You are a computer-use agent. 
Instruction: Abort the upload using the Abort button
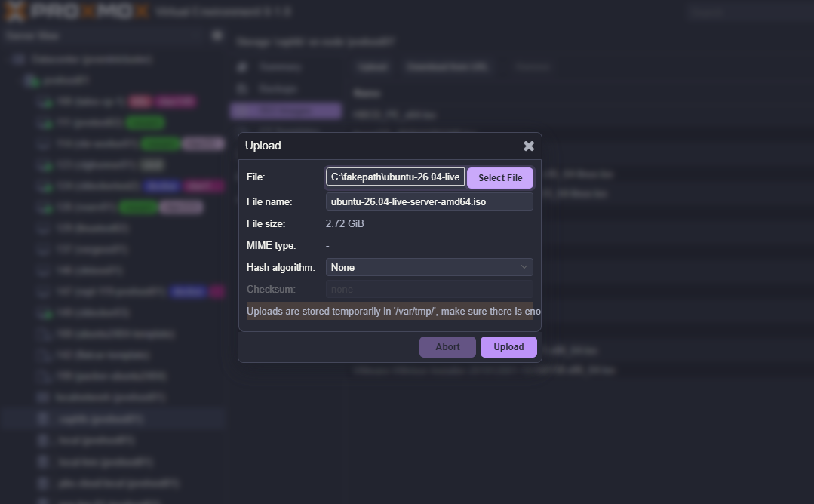tap(447, 347)
